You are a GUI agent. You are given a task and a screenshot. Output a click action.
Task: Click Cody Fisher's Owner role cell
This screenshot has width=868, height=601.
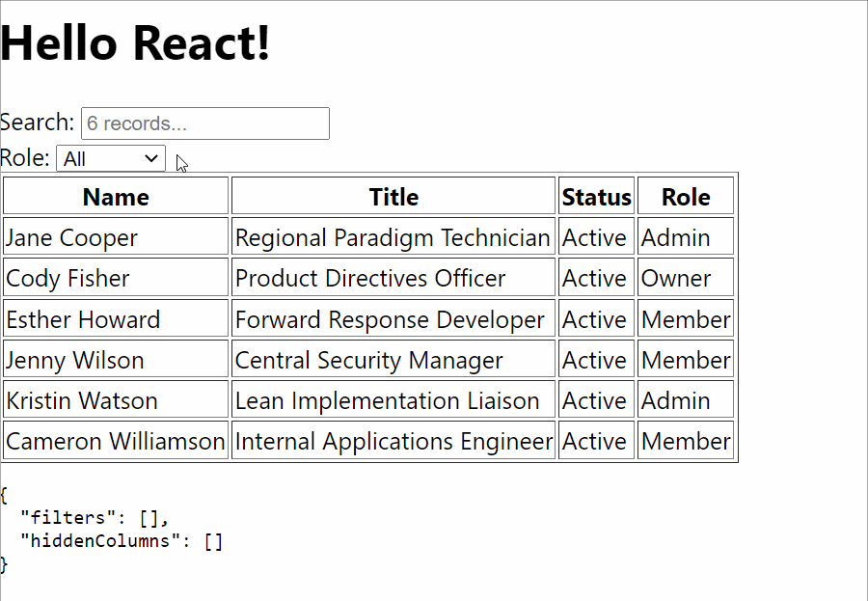tap(685, 278)
